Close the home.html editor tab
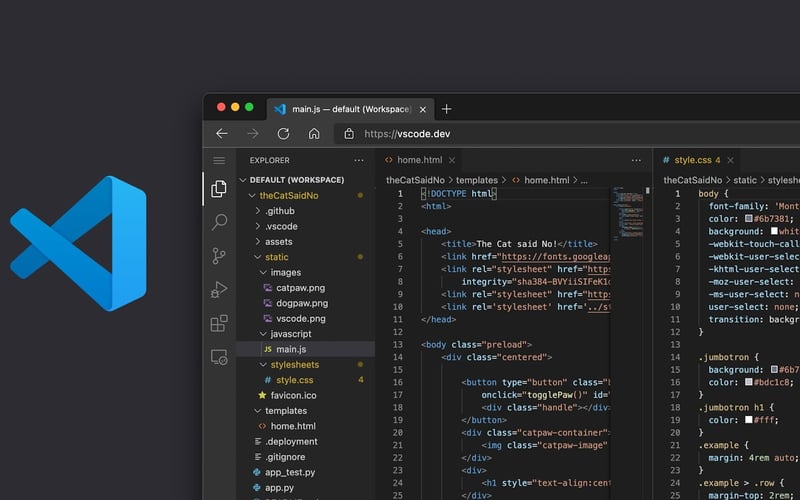This screenshot has height=500, width=800. (452, 160)
